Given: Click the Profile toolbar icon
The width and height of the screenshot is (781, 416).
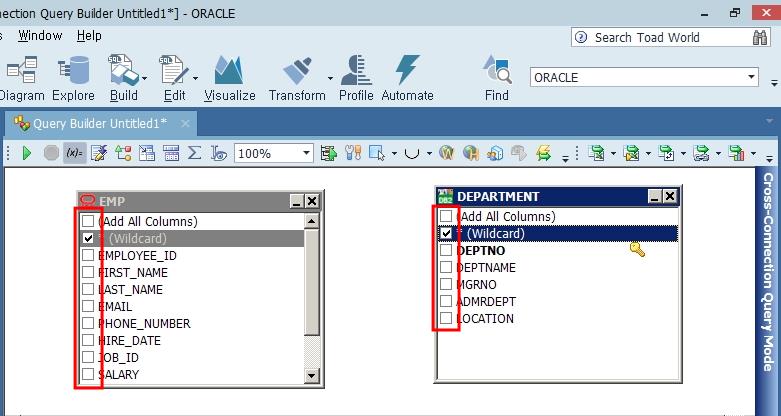Looking at the screenshot, I should click(x=356, y=78).
